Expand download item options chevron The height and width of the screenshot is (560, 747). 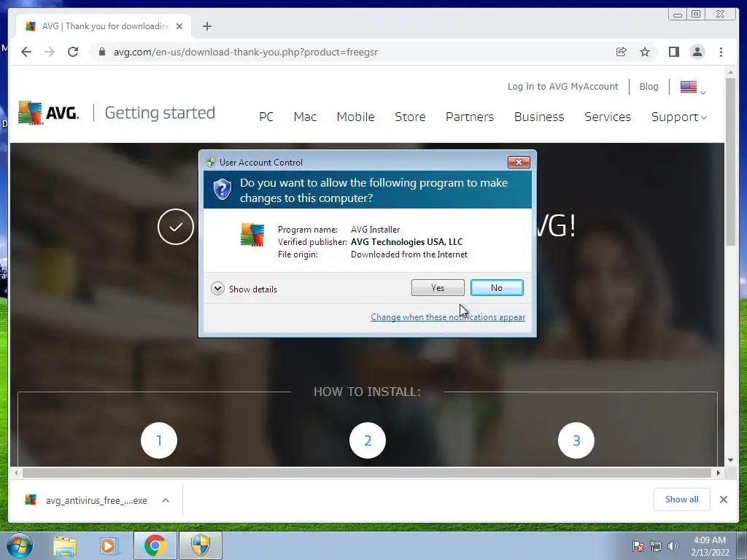click(166, 500)
